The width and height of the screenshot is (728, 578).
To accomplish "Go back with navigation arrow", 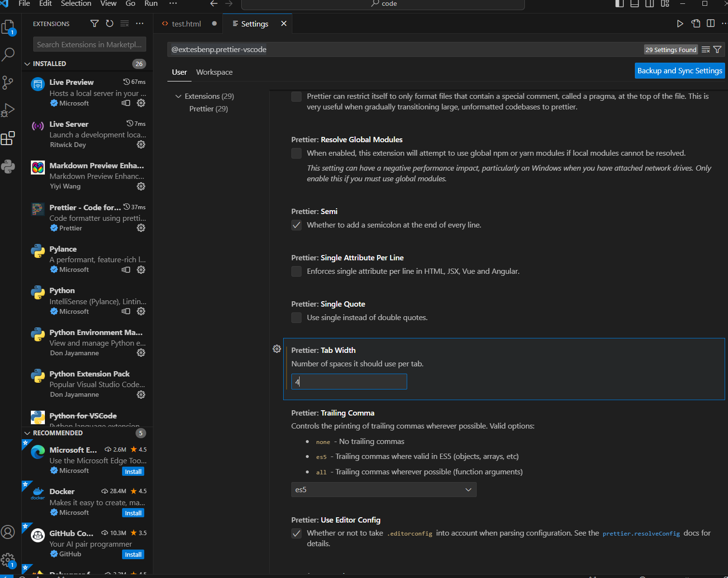I will pos(214,3).
